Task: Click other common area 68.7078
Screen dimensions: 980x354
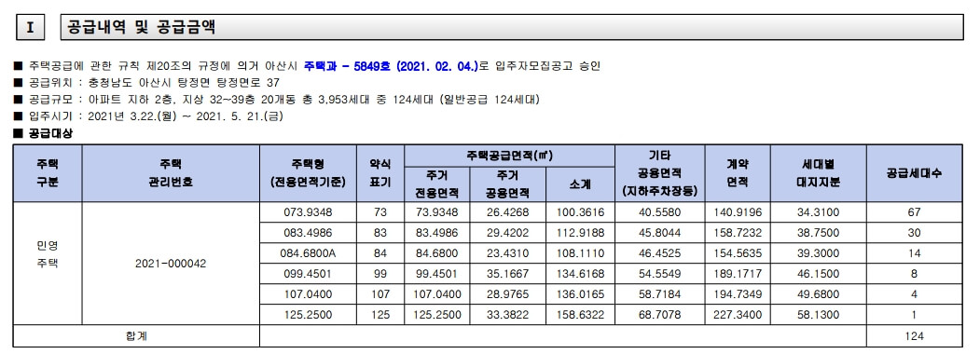Action: pyautogui.click(x=660, y=315)
